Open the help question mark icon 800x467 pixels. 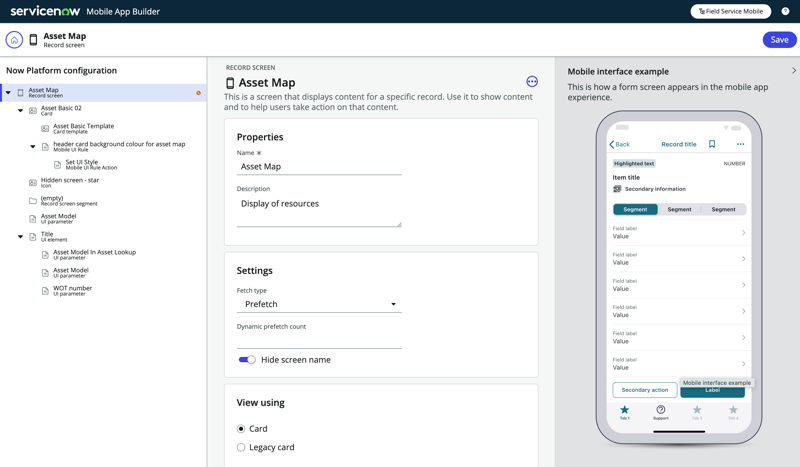click(785, 11)
